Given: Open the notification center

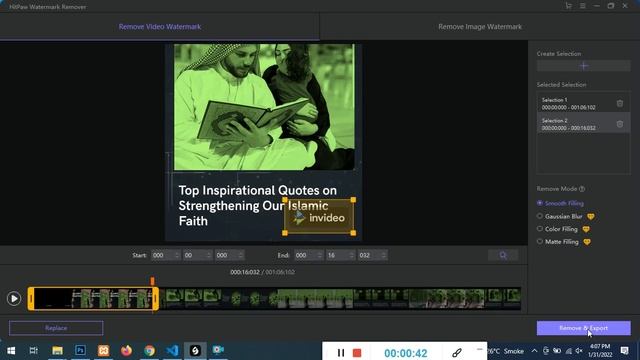Looking at the screenshot, I should click(624, 351).
